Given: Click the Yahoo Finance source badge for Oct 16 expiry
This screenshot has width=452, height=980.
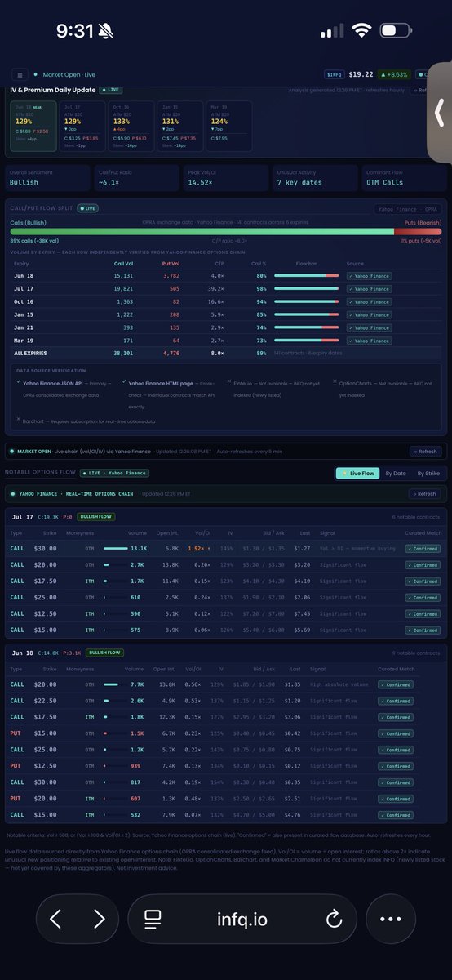Looking at the screenshot, I should 368,301.
